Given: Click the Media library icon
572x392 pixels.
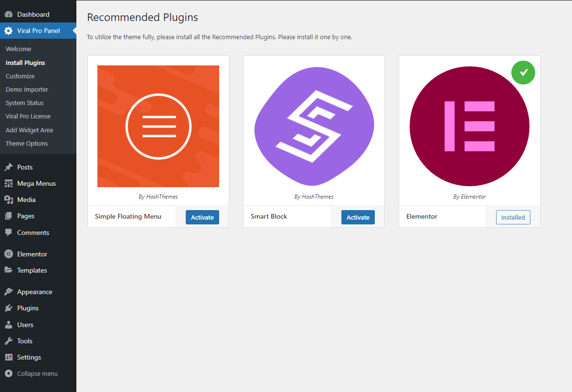Looking at the screenshot, I should coord(9,200).
